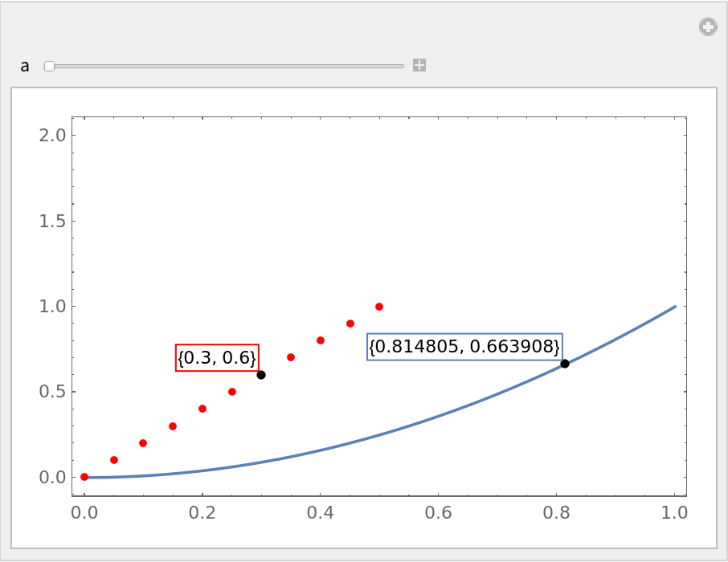Click the middle of the a slider track
The image size is (728, 562).
pyautogui.click(x=226, y=66)
